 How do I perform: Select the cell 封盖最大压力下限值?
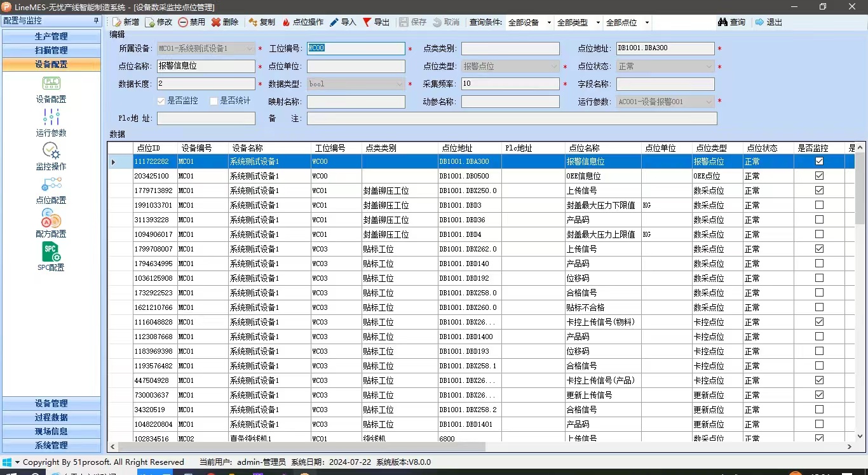pos(603,205)
